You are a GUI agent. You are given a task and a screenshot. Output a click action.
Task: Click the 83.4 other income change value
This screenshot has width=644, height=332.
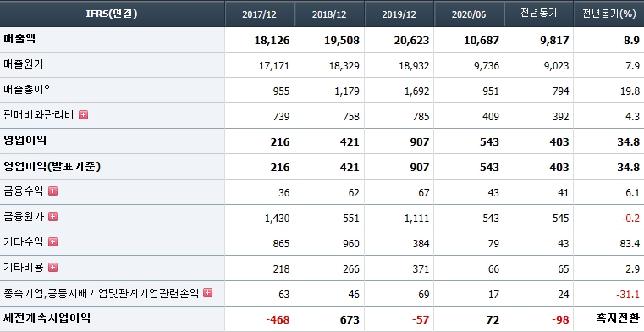(630, 244)
